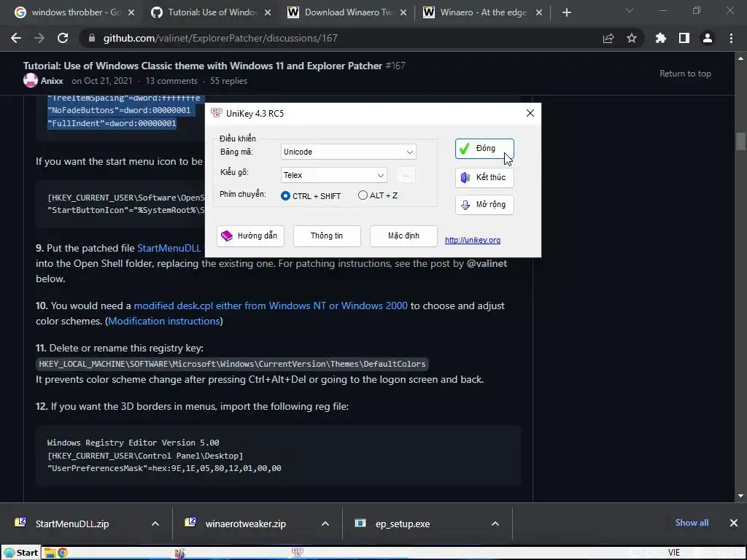Close the downloads bar
This screenshot has width=747, height=560.
pyautogui.click(x=734, y=523)
